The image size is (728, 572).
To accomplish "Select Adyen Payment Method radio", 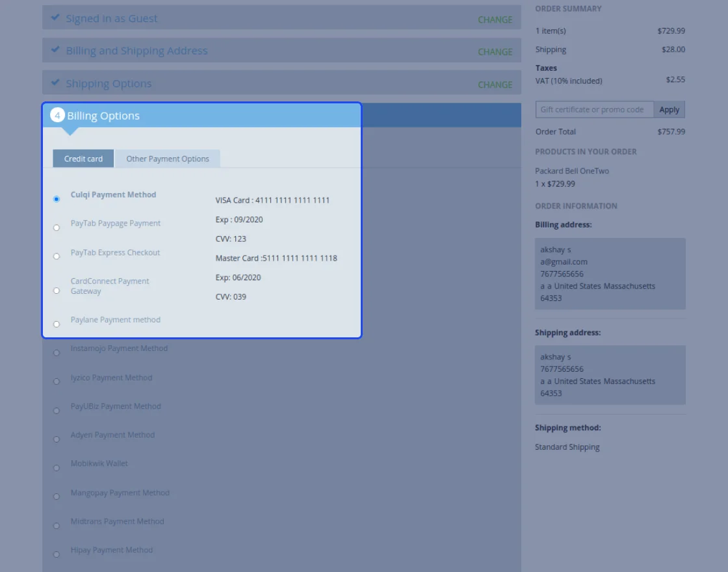I will point(57,439).
